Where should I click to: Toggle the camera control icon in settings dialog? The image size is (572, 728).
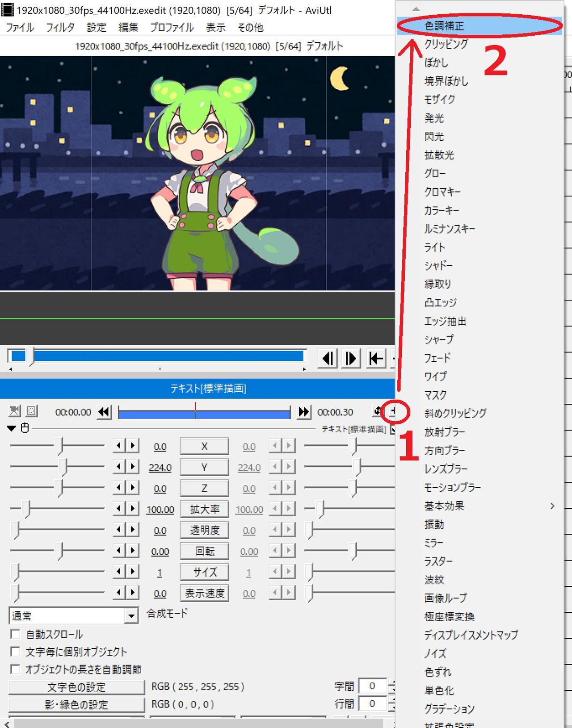(x=15, y=411)
